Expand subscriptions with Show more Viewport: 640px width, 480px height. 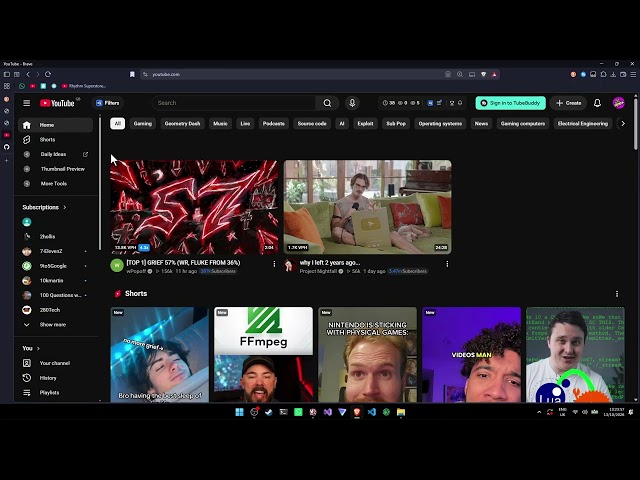[x=56, y=325]
